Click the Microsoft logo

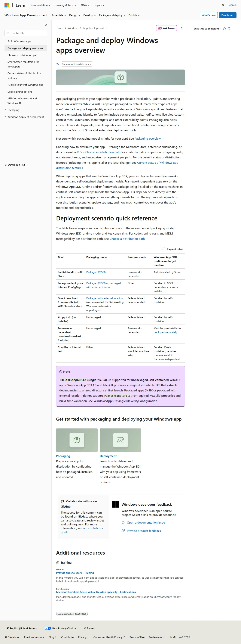click(x=7, y=5)
